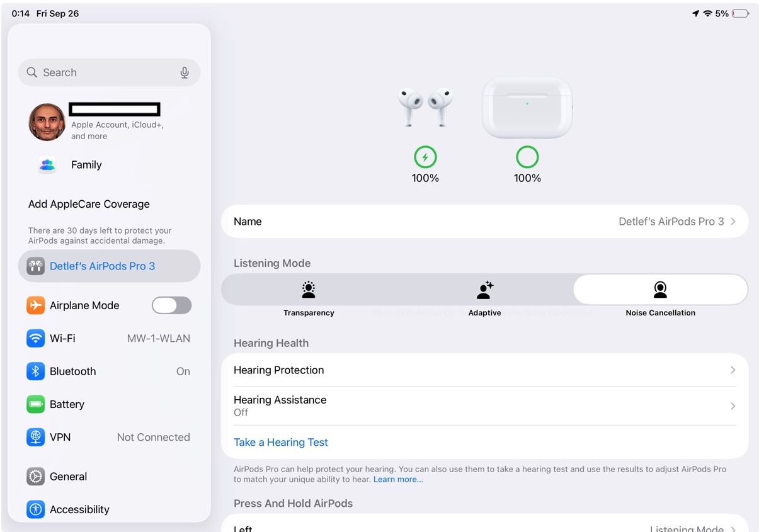Image resolution: width=759 pixels, height=532 pixels.
Task: Click Take a Hearing Test
Action: 281,443
